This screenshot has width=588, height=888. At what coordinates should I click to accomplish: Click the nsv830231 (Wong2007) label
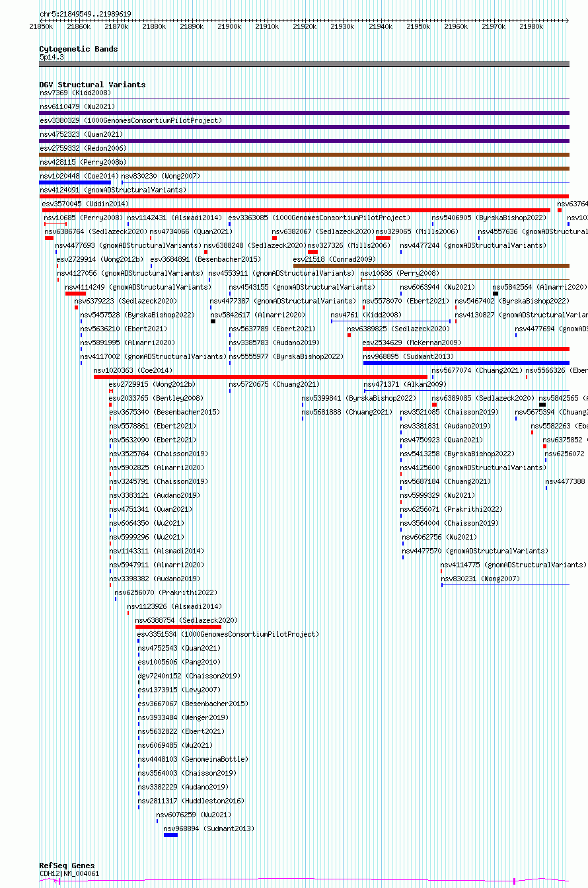(x=480, y=579)
